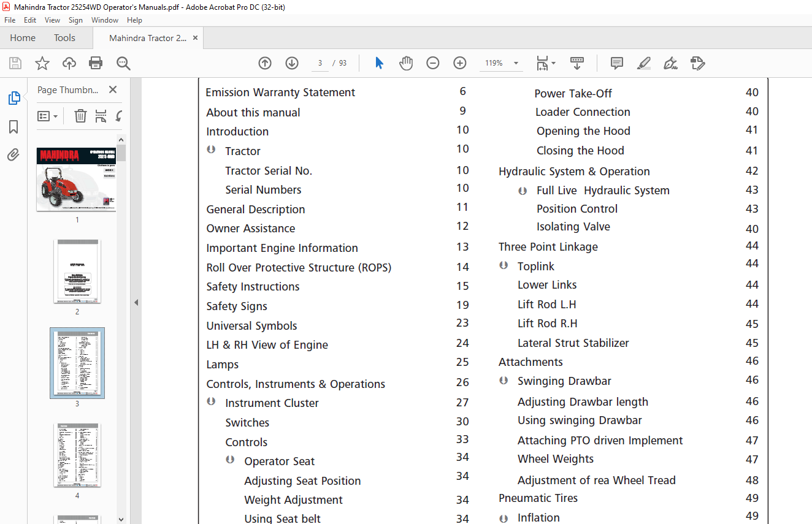Activate the Hand pan tool
Viewport: 812px width, 524px height.
[x=406, y=63]
